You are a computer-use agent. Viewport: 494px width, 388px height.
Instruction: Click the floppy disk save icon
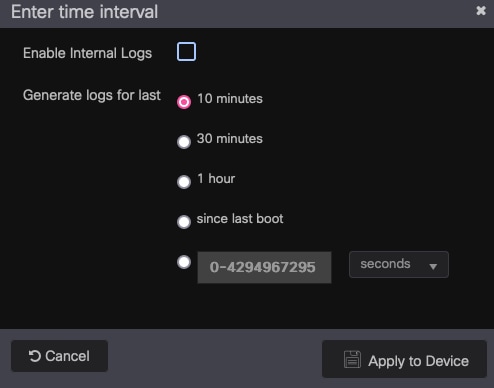click(352, 359)
